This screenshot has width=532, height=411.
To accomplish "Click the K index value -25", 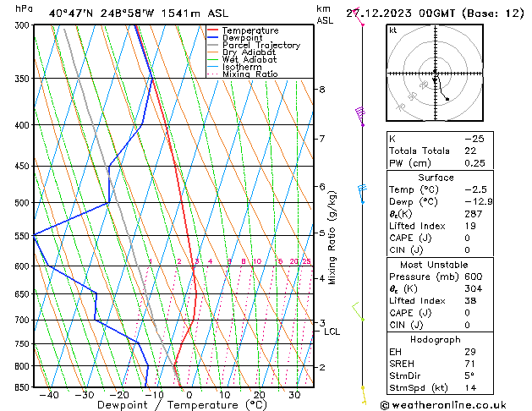I will 474,139.
